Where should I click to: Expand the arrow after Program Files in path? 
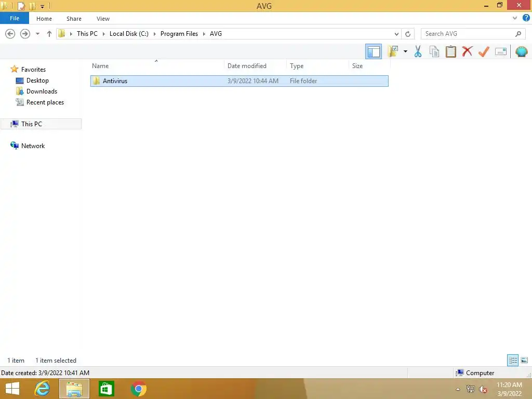pyautogui.click(x=204, y=34)
